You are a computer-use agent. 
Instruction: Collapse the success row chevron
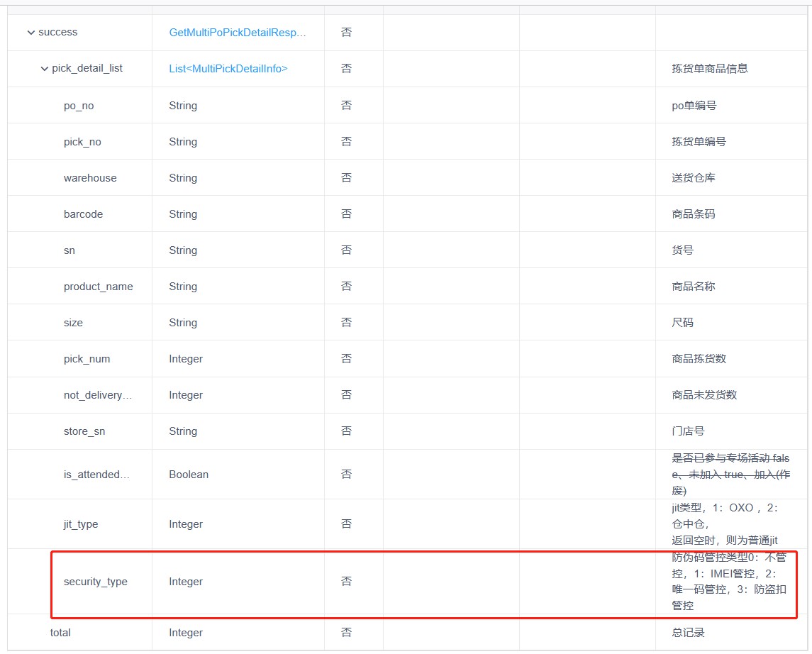(30, 33)
